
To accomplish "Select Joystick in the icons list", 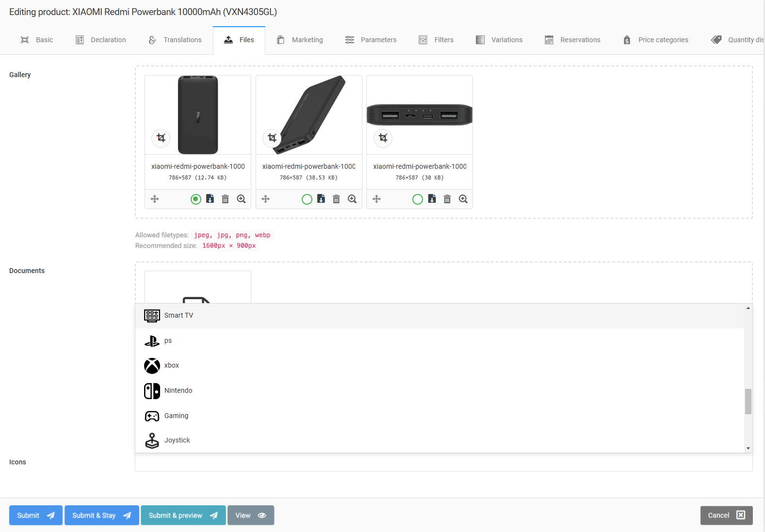I will point(177,440).
